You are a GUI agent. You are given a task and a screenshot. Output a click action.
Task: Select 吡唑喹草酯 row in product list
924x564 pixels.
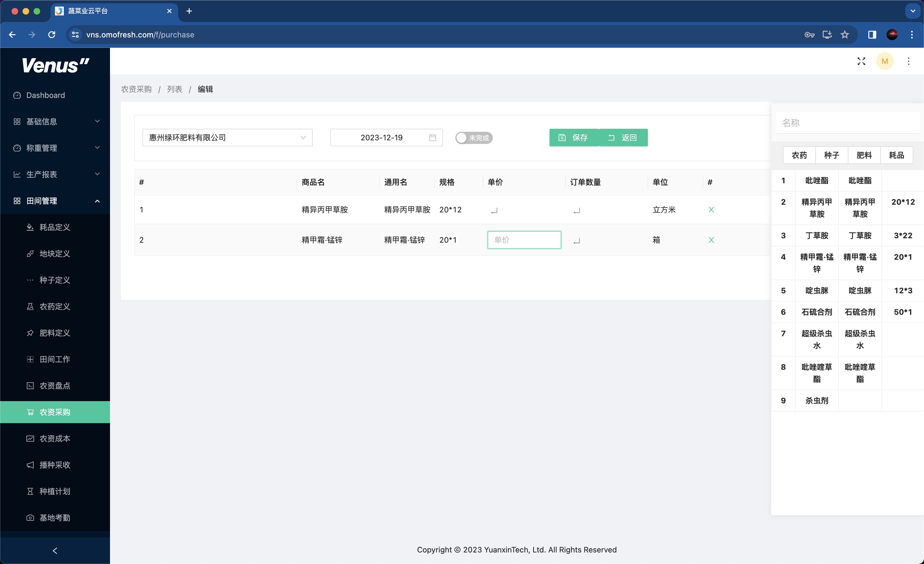(x=848, y=373)
